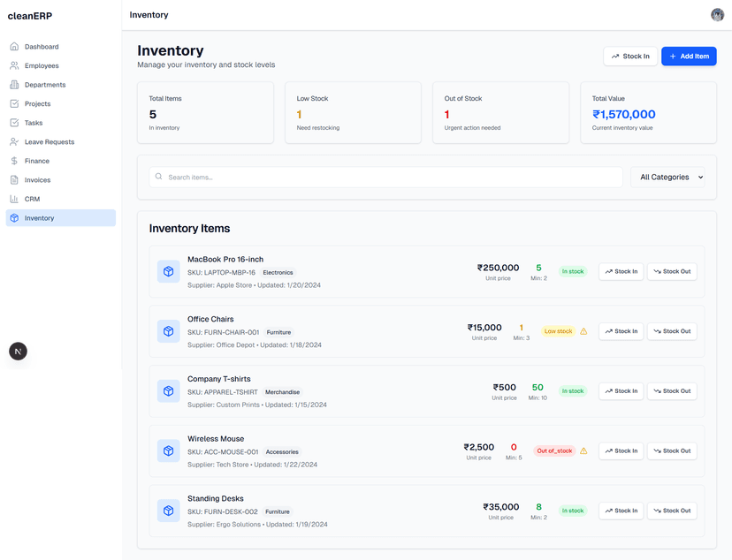Click the Add Item button
Viewport: 732px width, 560px height.
(x=689, y=57)
